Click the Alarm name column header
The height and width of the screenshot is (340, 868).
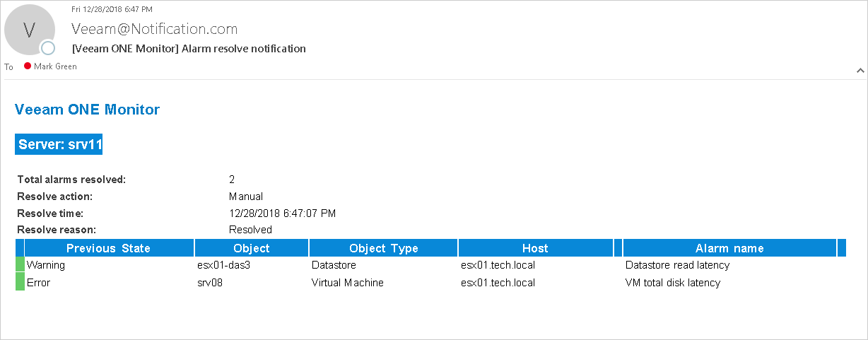[729, 248]
